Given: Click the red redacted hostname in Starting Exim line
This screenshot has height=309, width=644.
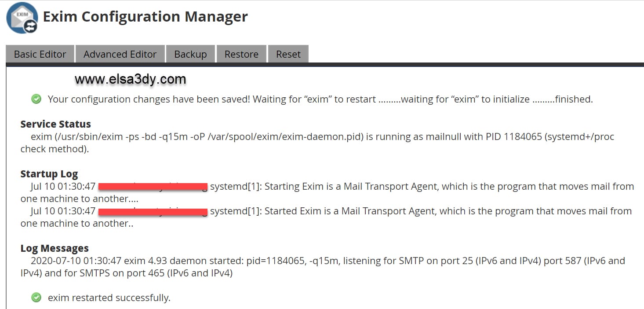Looking at the screenshot, I should click(x=153, y=187).
